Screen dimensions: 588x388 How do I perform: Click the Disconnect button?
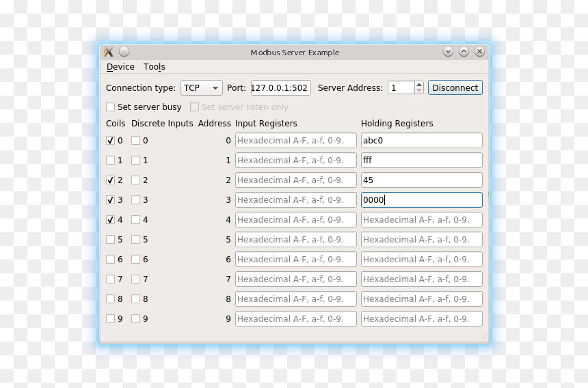click(455, 87)
